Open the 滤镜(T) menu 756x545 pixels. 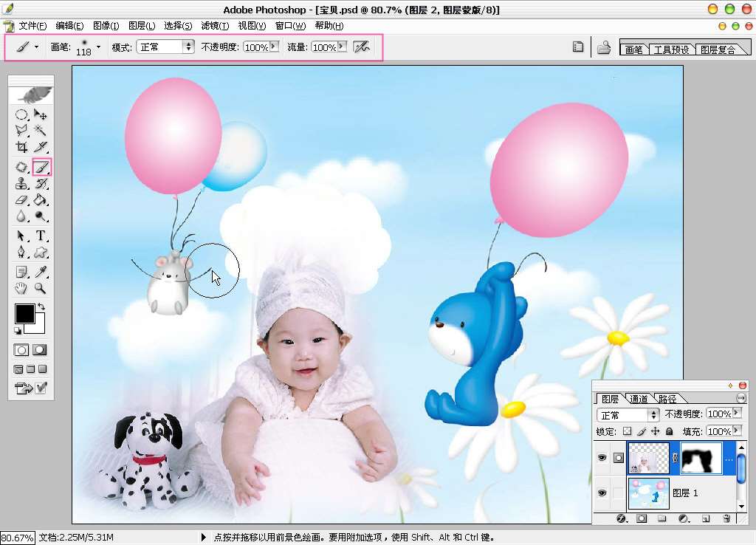coord(215,26)
